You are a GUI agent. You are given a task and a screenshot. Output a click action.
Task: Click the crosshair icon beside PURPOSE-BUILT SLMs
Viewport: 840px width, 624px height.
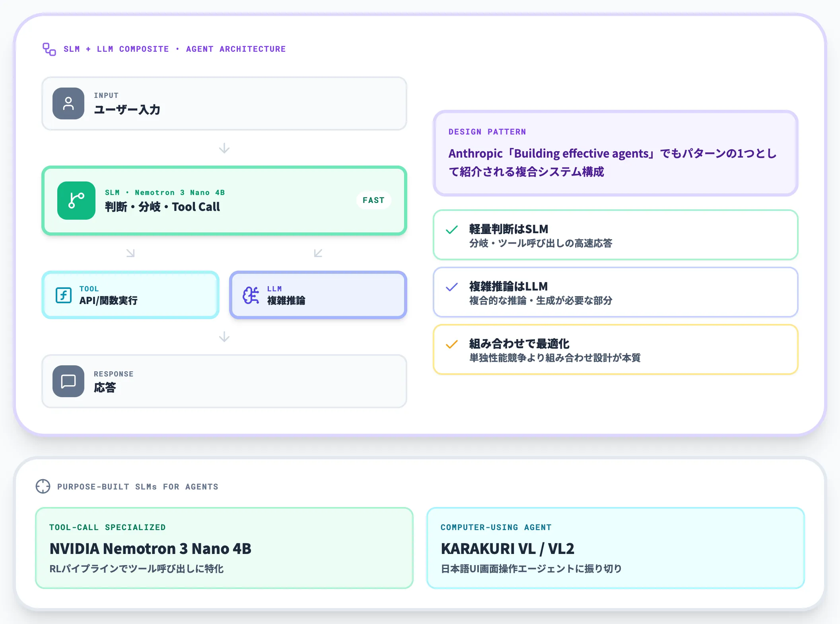click(x=43, y=486)
